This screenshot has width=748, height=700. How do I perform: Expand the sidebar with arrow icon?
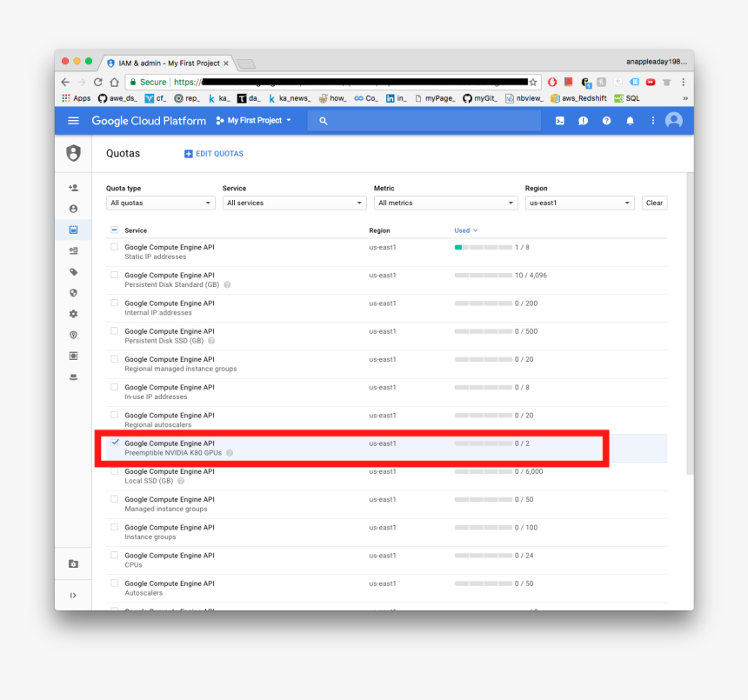73,595
